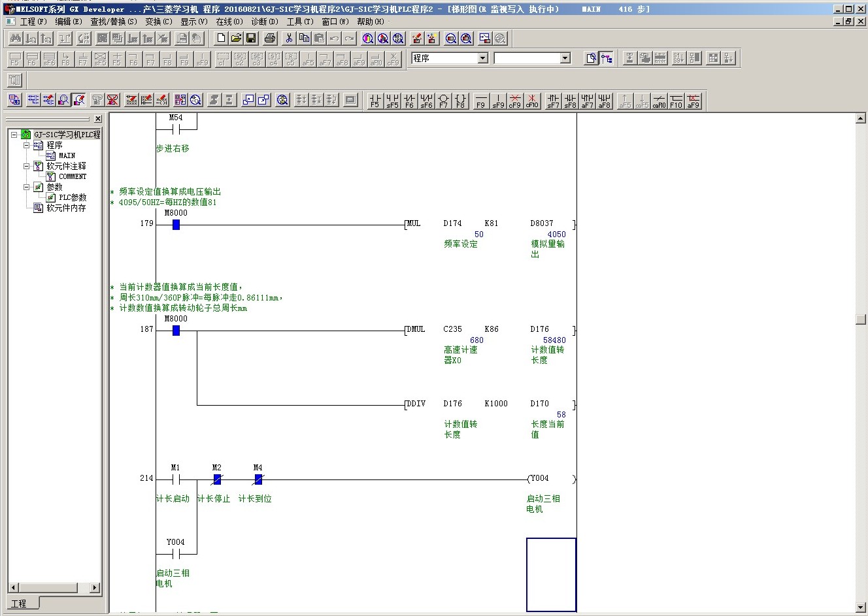Click the Open project folder icon

pyautogui.click(x=236, y=39)
